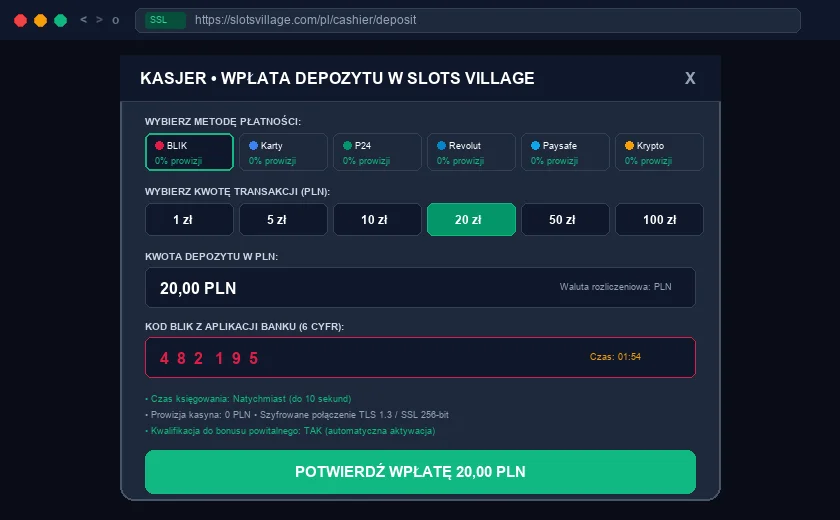Choose Krypto payment method
The width and height of the screenshot is (840, 520).
tap(659, 152)
